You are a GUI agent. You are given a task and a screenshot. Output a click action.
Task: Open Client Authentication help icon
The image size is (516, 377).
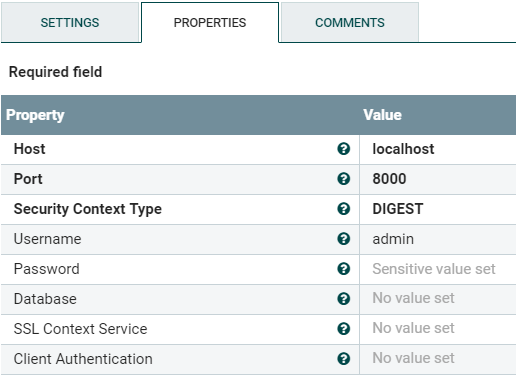click(x=343, y=359)
